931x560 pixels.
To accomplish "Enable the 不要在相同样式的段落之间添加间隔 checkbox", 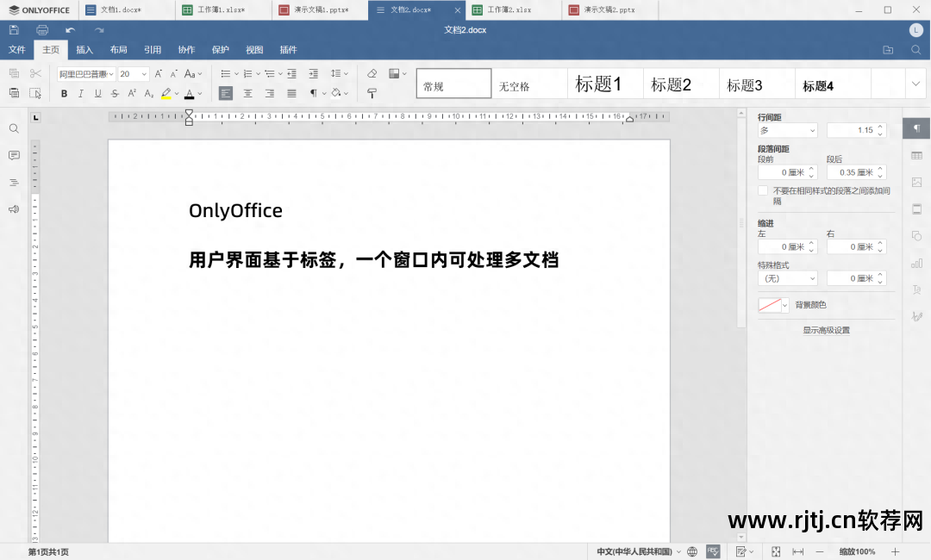I will point(763,190).
